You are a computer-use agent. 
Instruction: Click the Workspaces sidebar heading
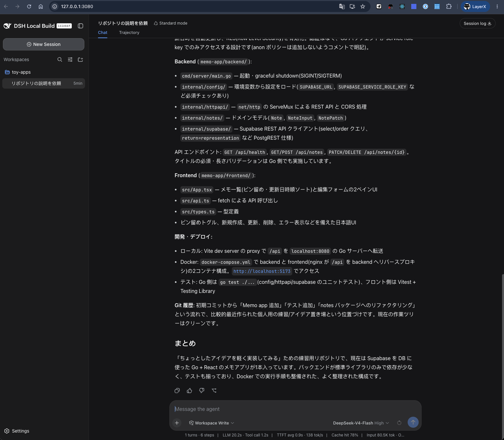click(16, 59)
